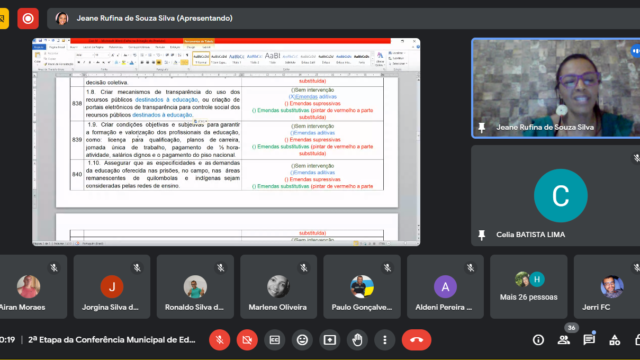Click Jeane's presenter avatar in top bar
The width and height of the screenshot is (640, 360).
(x=62, y=18)
